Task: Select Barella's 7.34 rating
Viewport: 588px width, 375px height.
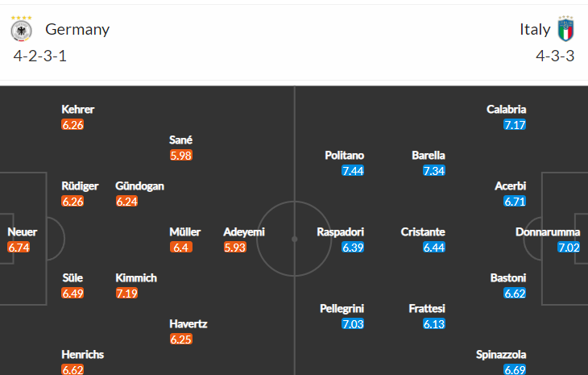Action: (434, 171)
